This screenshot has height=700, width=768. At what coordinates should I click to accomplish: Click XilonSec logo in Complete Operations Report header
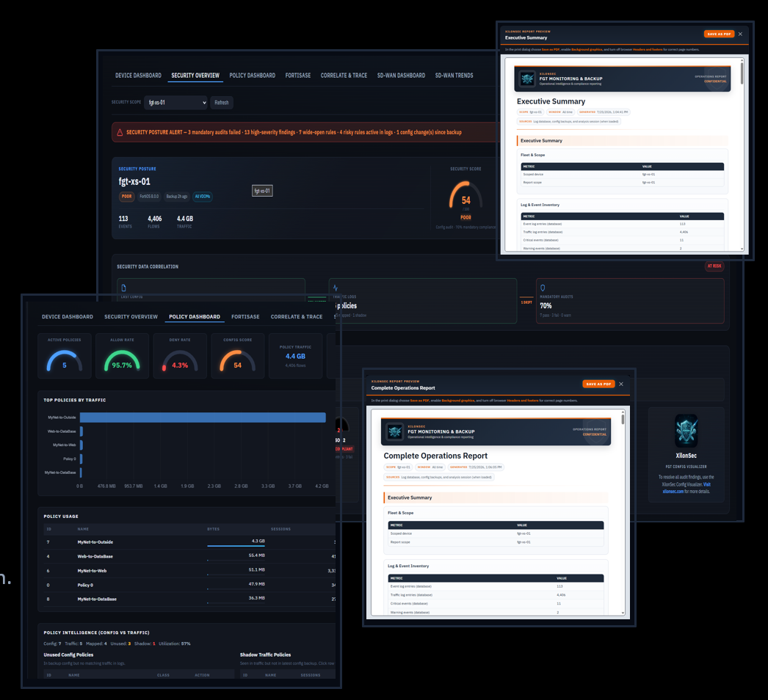pos(395,431)
